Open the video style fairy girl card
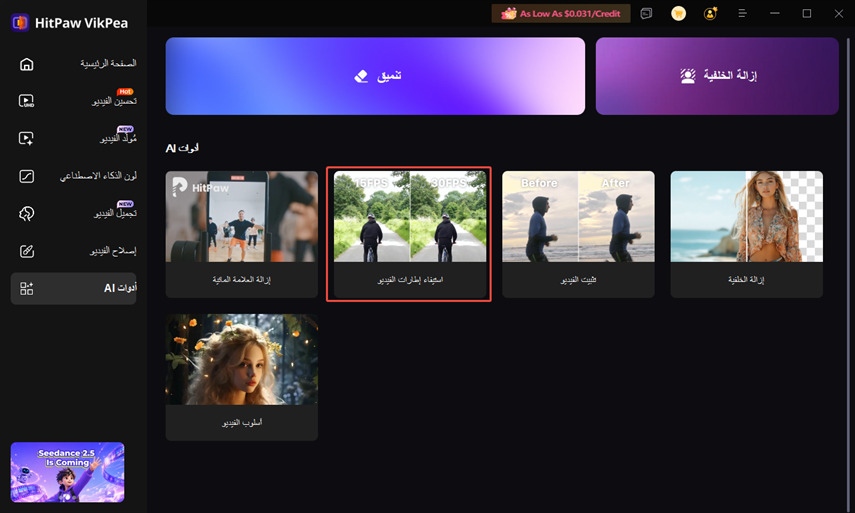The height and width of the screenshot is (513, 855). (x=242, y=377)
